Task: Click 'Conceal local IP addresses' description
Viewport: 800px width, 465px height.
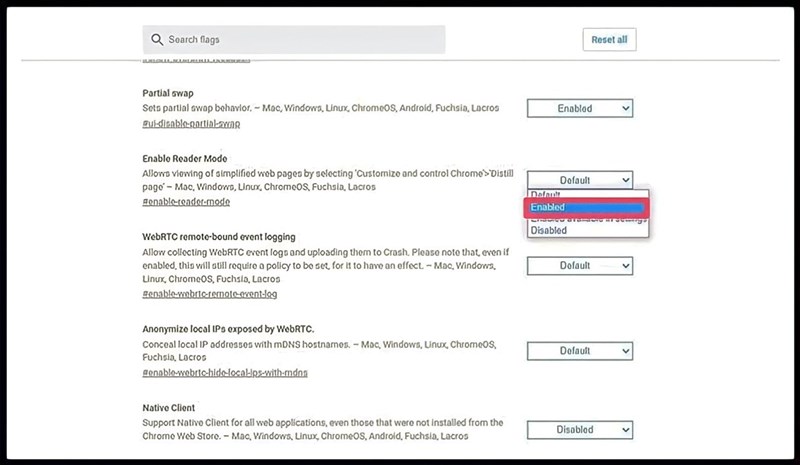Action: click(319, 351)
